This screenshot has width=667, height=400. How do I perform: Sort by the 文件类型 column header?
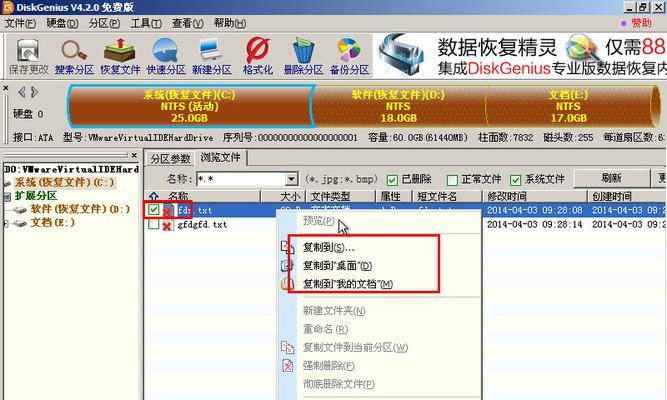pos(341,196)
